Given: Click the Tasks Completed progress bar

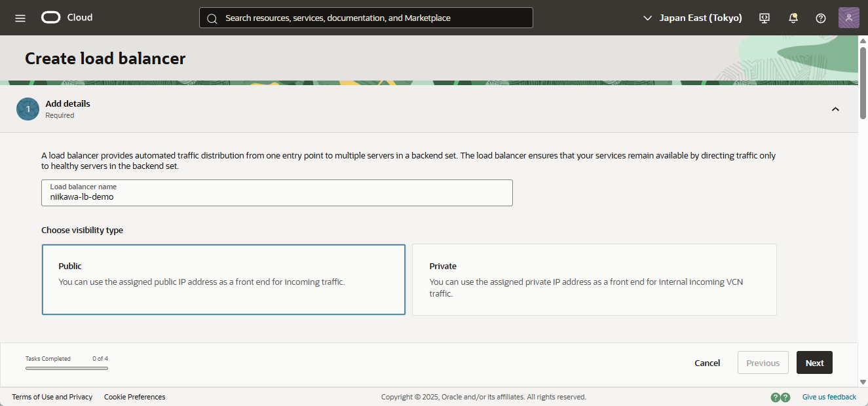Looking at the screenshot, I should tap(67, 368).
